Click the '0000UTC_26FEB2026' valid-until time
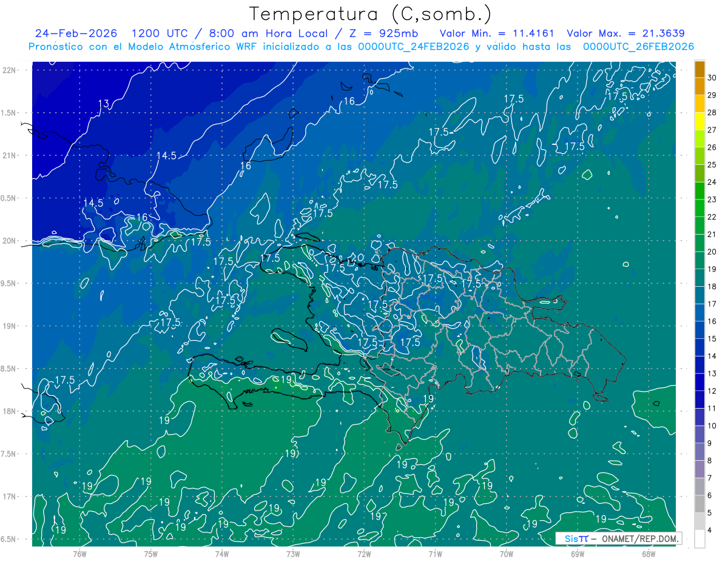The width and height of the screenshot is (728, 562). (638, 47)
